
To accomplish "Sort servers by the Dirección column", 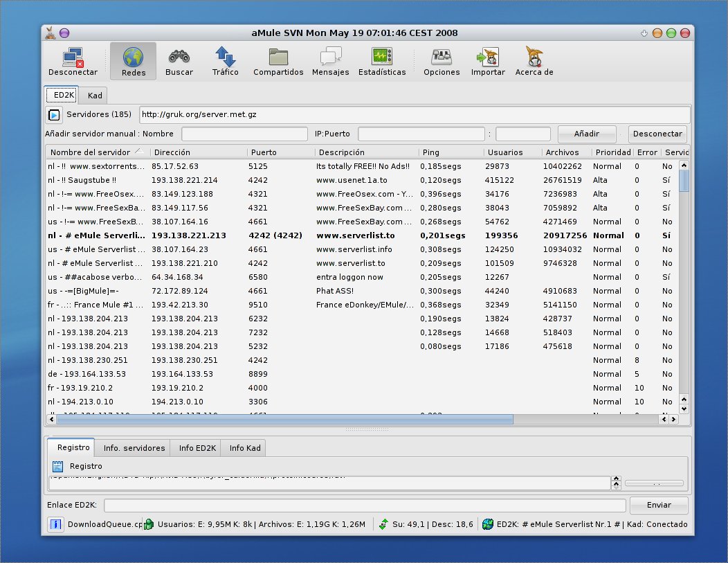I will (198, 152).
